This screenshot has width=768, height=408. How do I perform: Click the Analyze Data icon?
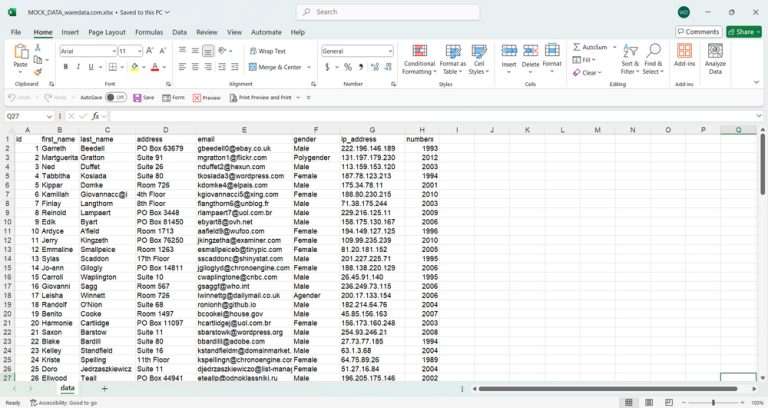(x=715, y=58)
